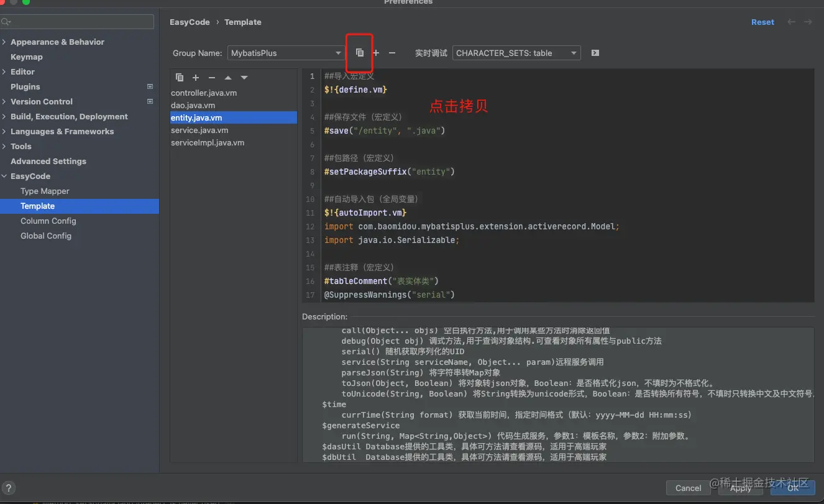Click the currTime(String format) description line

516,415
